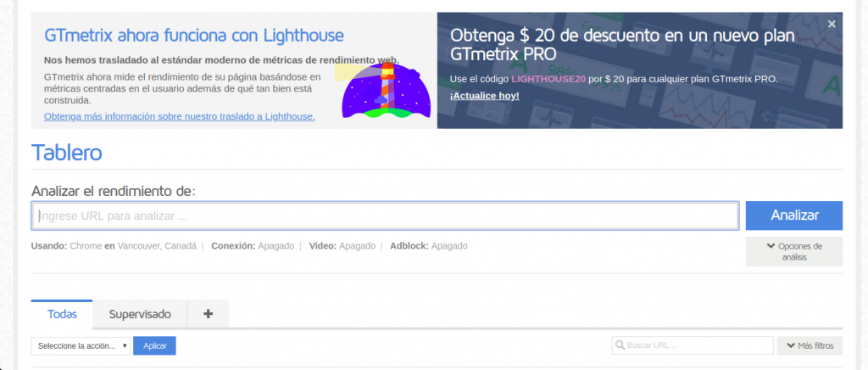The image size is (868, 370).
Task: Click the Adblock: Apagado setting
Action: [x=428, y=246]
